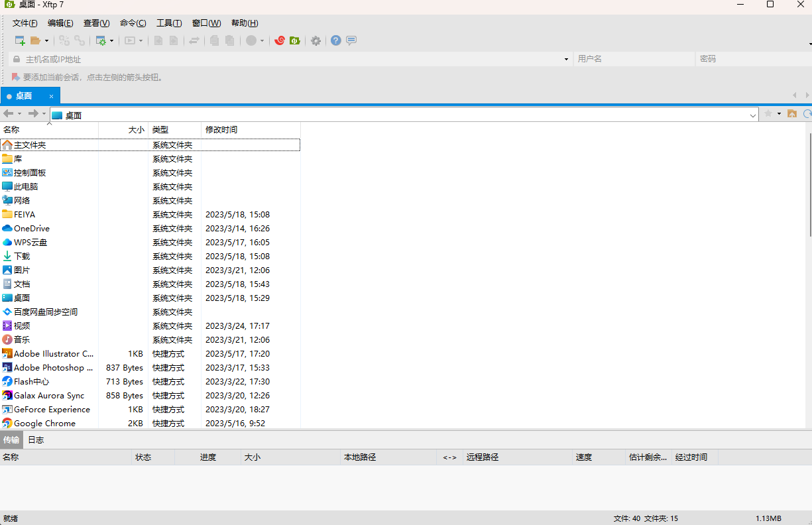This screenshot has height=525, width=812.
Task: Click the Xshell red swirl icon
Action: (280, 40)
